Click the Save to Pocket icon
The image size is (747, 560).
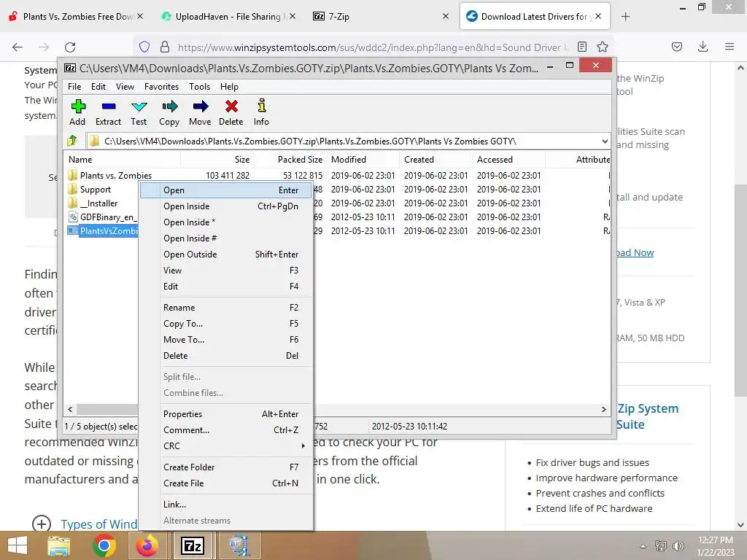[x=676, y=47]
